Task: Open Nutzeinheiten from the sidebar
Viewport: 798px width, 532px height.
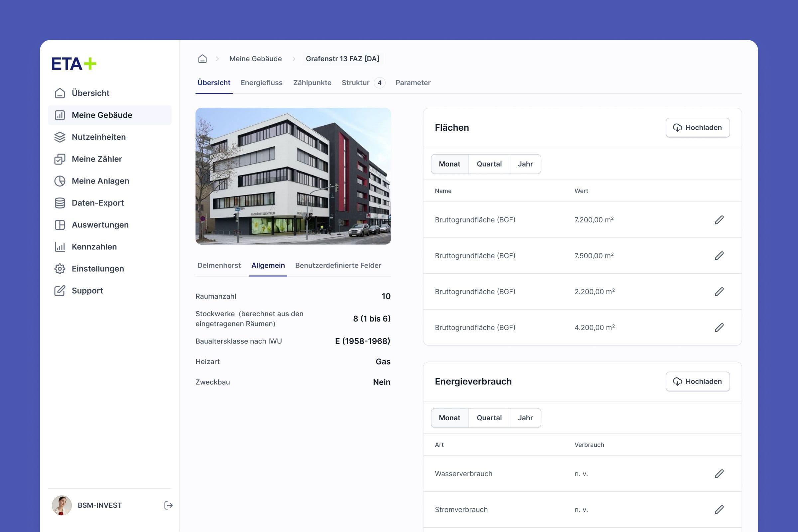Action: point(98,137)
